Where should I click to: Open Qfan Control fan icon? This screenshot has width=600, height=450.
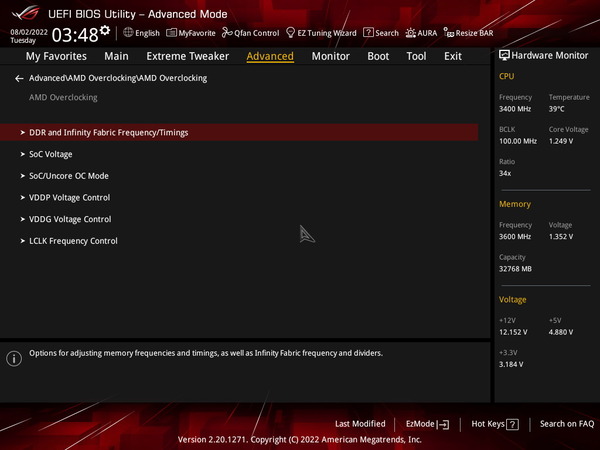[227, 33]
